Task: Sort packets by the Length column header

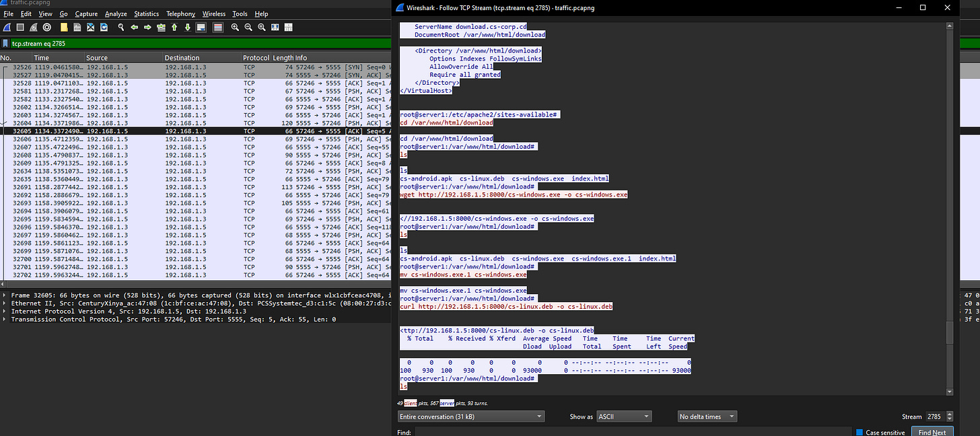Action: (282, 58)
